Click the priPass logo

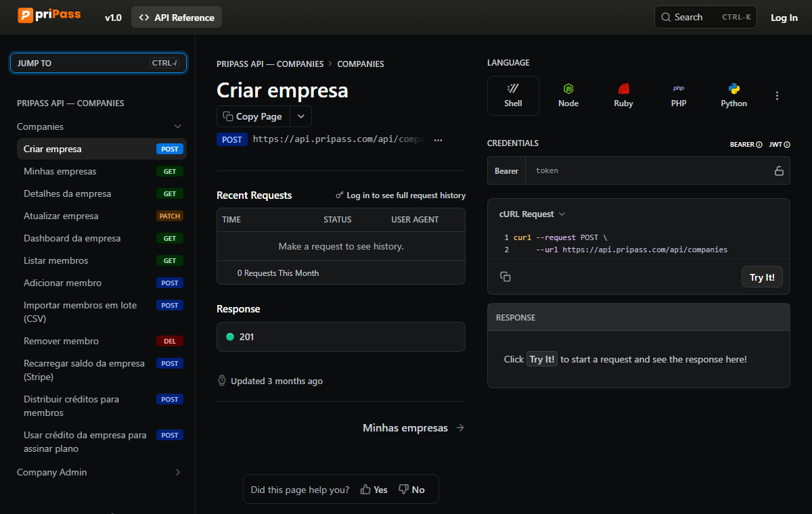49,16
